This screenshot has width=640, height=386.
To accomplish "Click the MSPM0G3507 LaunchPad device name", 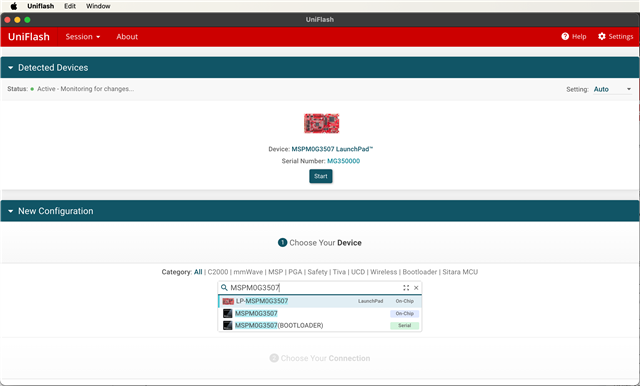I will coord(332,149).
